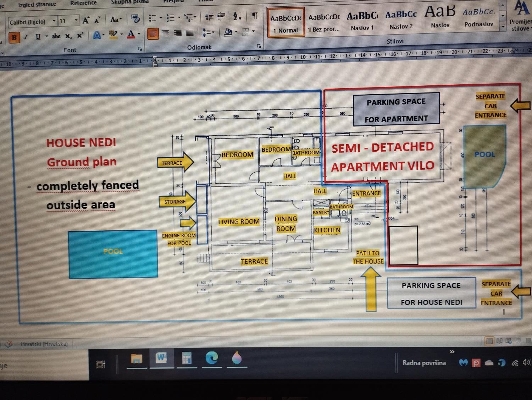Expand the font color dropdown arrow
532x400 pixels.
[139, 34]
